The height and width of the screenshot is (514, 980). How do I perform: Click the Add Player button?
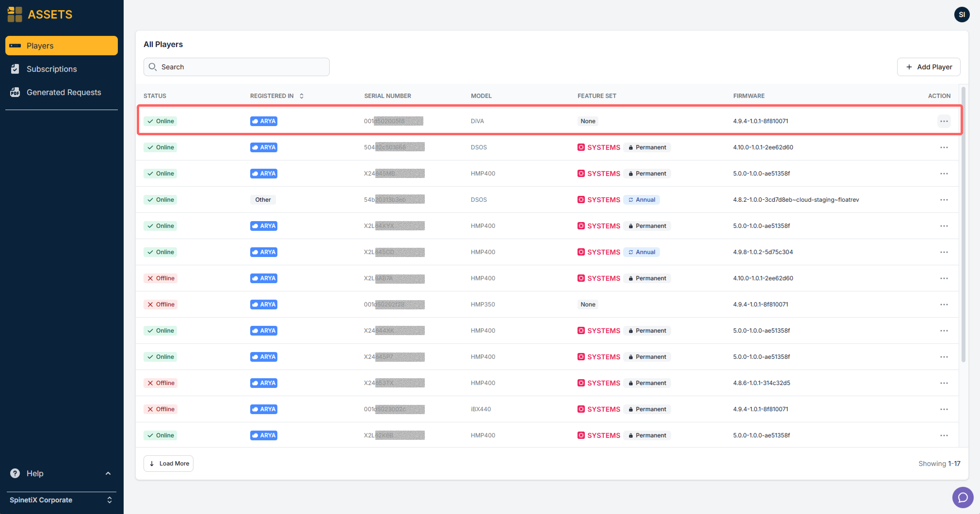point(929,67)
